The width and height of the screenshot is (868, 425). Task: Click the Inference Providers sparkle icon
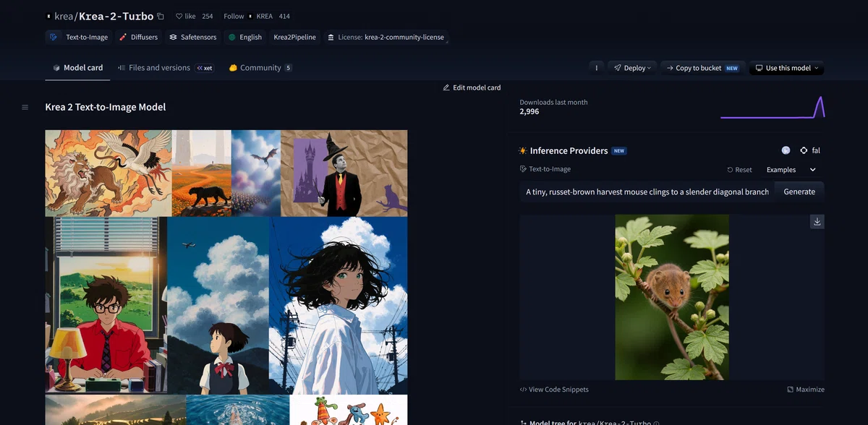point(523,150)
